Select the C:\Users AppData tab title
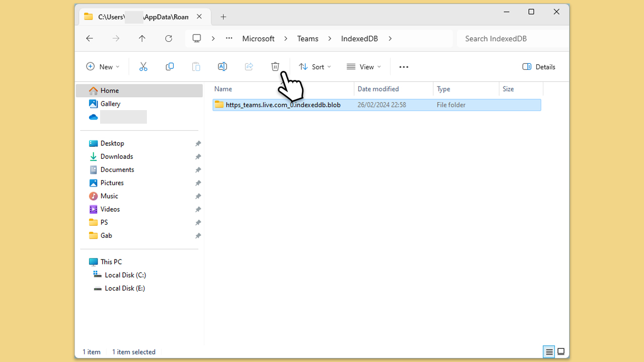The width and height of the screenshot is (644, 362). pos(143,17)
